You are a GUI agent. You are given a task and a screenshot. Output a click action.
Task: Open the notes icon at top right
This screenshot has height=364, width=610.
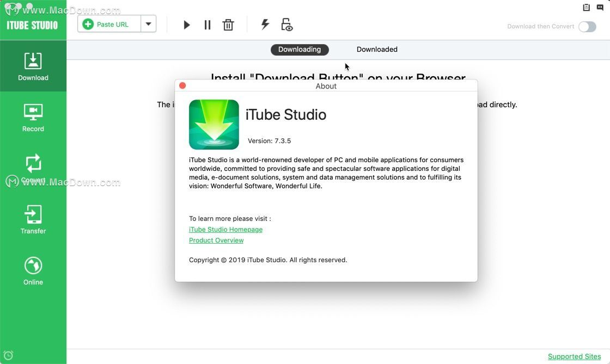(586, 7)
